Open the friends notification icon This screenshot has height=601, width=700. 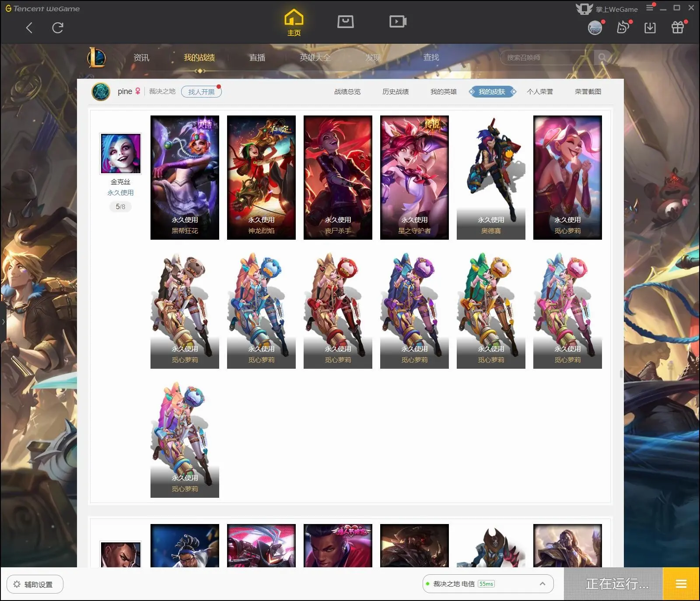pyautogui.click(x=623, y=28)
